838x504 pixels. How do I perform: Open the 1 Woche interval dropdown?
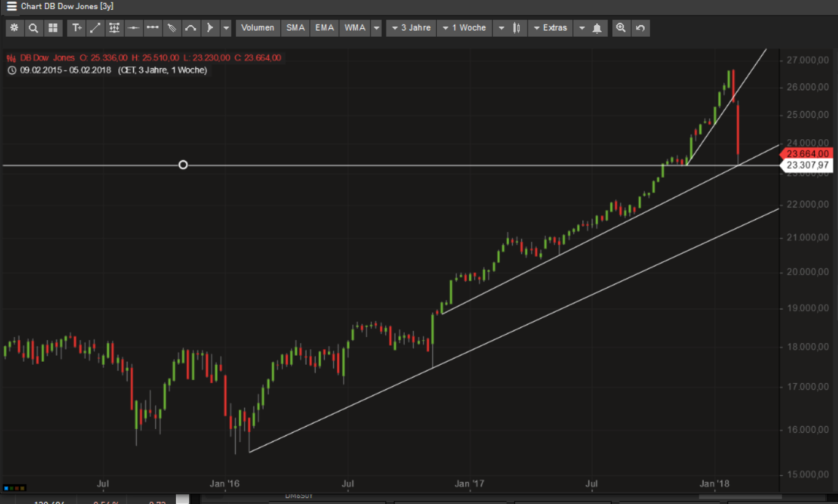point(464,28)
